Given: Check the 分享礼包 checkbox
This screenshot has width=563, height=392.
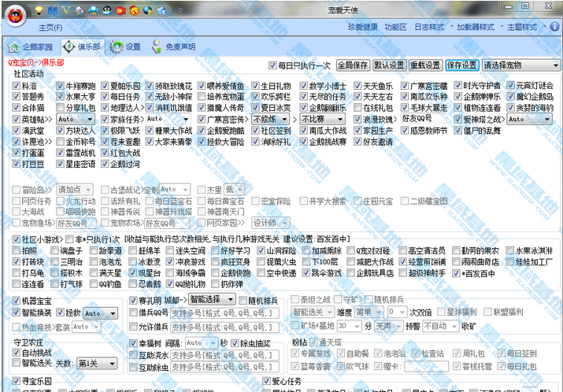Looking at the screenshot, I should (x=61, y=107).
